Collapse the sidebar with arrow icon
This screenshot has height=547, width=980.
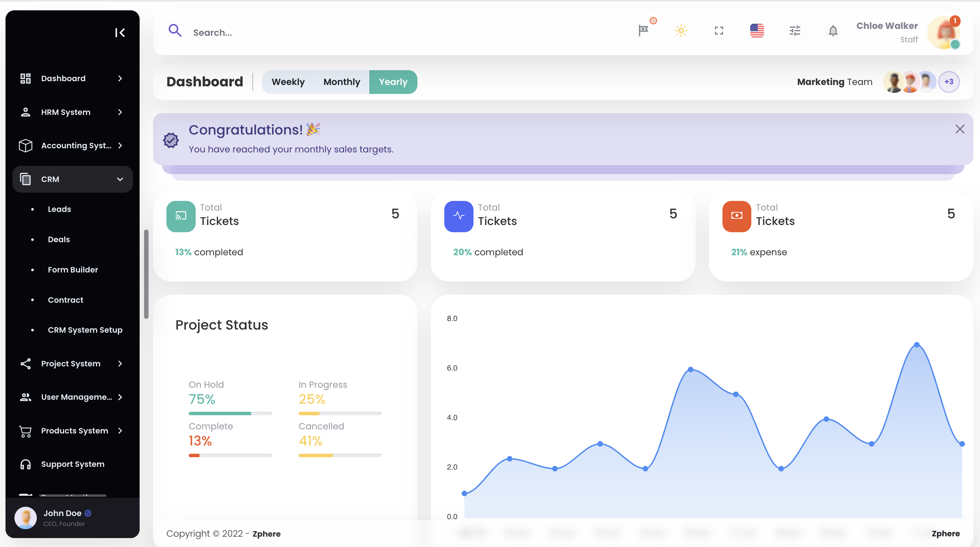[120, 33]
